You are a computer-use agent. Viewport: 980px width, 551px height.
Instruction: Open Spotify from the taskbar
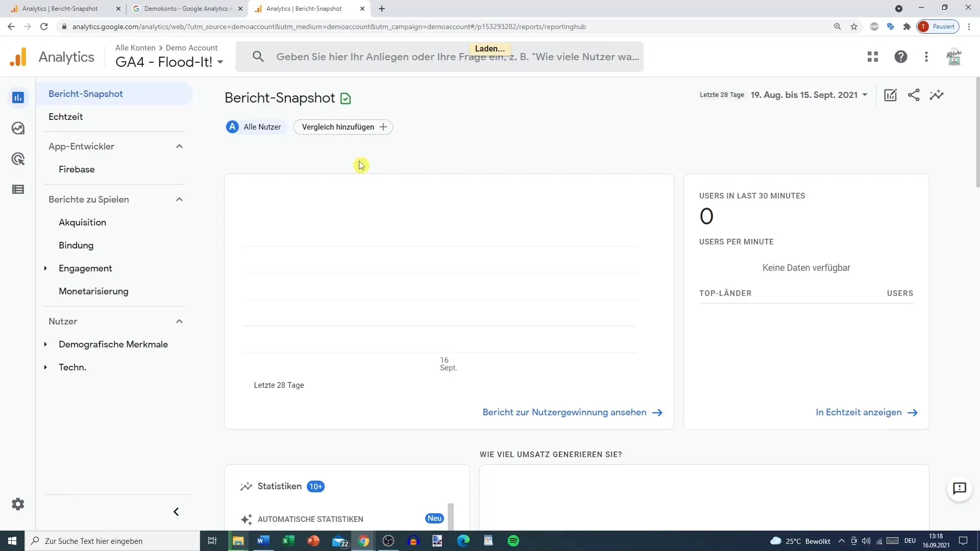(513, 541)
